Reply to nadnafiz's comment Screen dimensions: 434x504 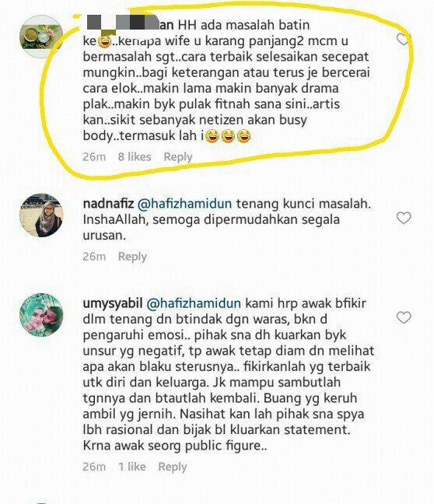point(132,257)
